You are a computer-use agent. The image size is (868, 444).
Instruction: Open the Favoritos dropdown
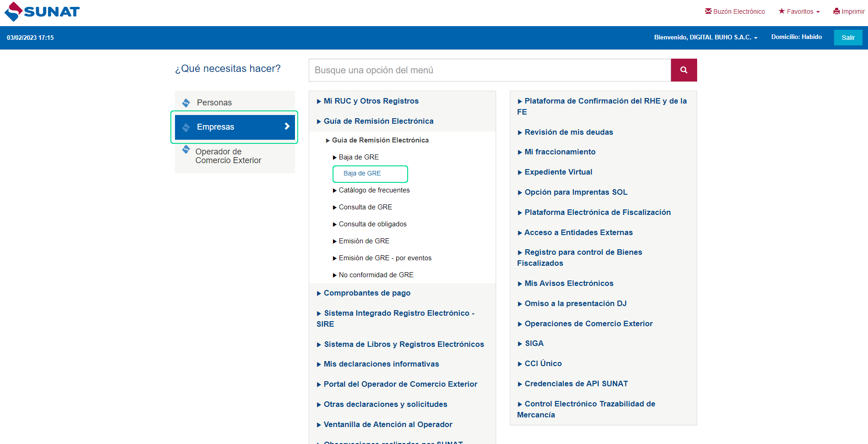tap(799, 11)
